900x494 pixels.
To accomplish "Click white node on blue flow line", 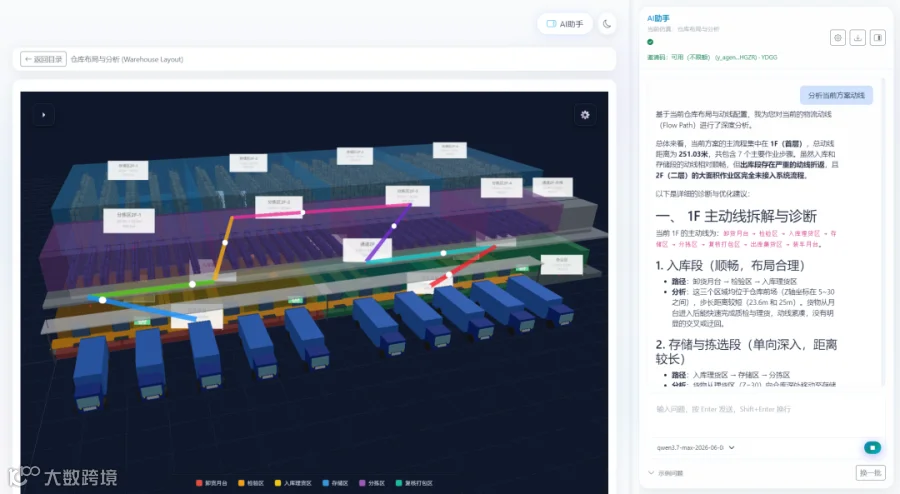I will tap(102, 300).
